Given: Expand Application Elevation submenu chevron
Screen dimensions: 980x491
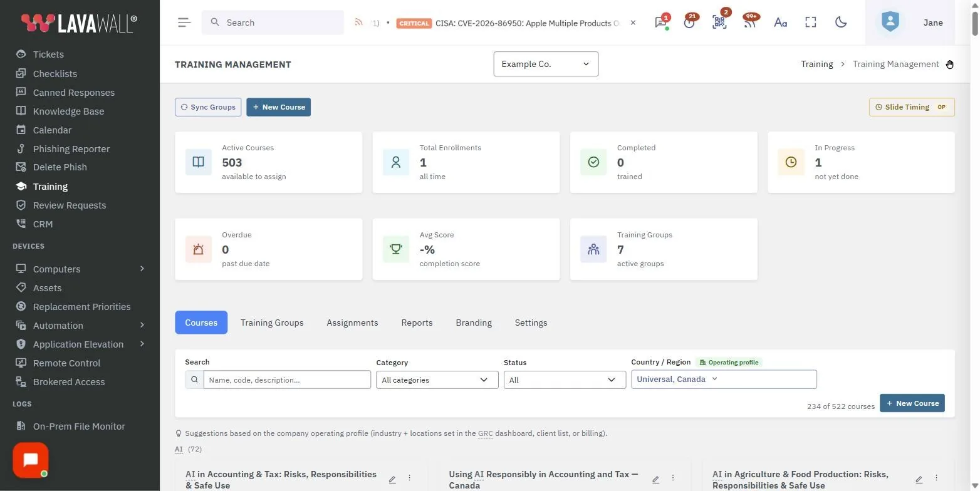Looking at the screenshot, I should (142, 344).
